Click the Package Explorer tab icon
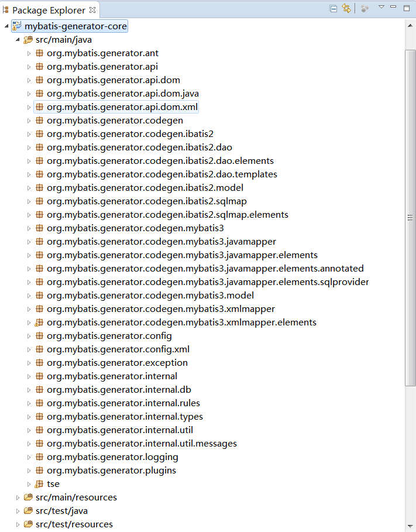This screenshot has width=416, height=532. [x=6, y=10]
